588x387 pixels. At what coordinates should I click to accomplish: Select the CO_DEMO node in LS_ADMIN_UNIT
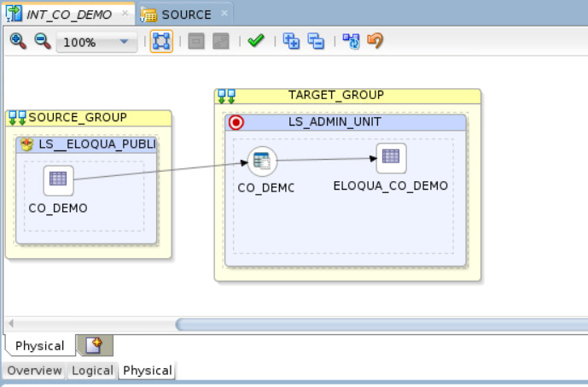coord(262,160)
